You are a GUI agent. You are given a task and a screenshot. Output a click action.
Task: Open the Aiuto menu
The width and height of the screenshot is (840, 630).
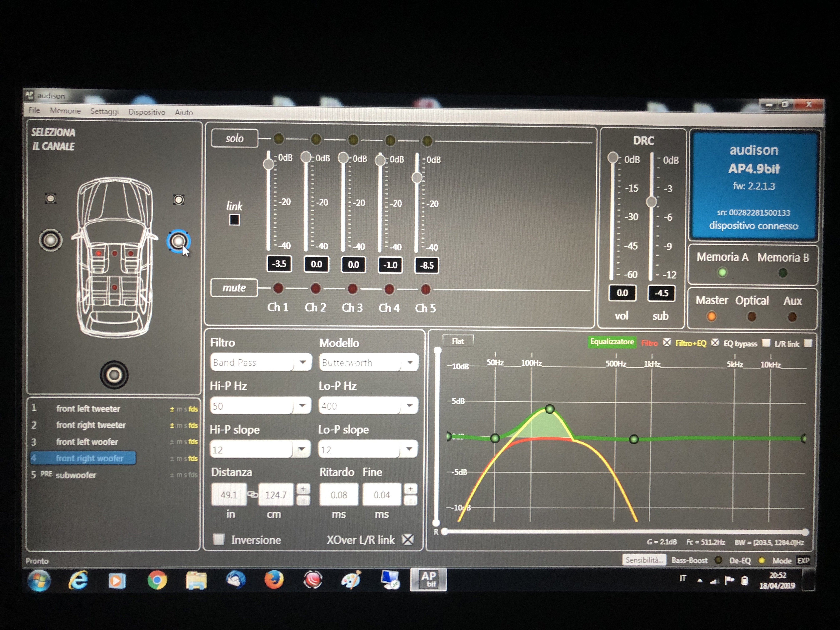click(184, 112)
